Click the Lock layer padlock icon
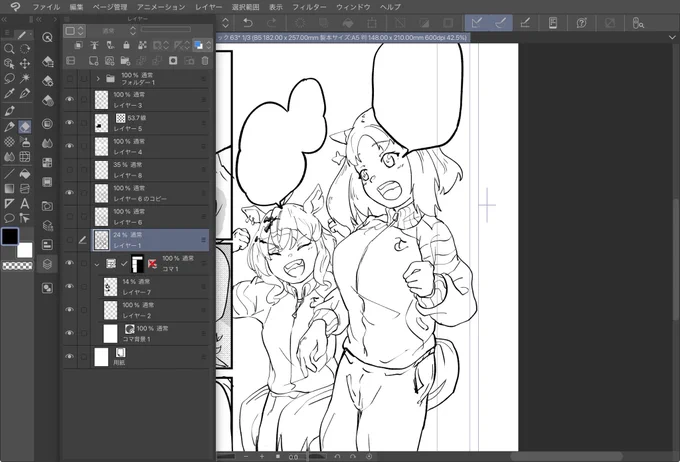680x462 pixels. pos(126,45)
